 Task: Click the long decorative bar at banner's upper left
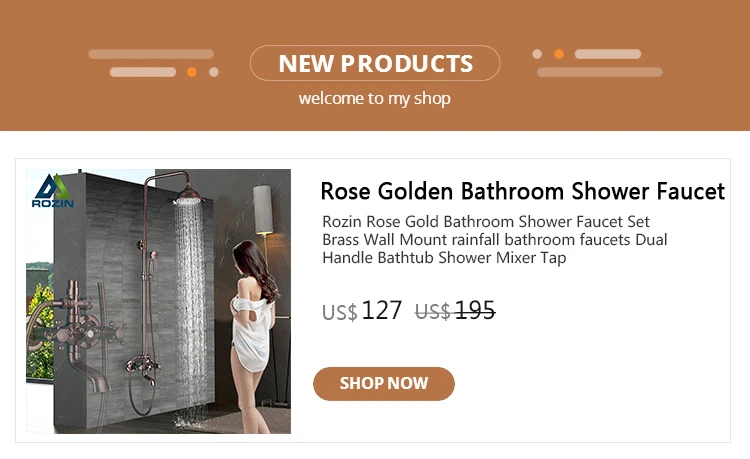click(x=151, y=54)
